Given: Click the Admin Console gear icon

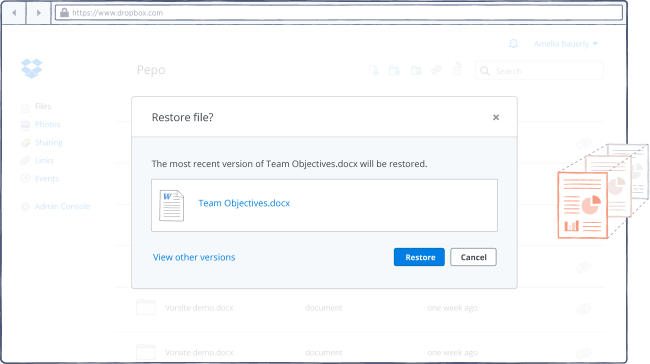Looking at the screenshot, I should coord(25,206).
